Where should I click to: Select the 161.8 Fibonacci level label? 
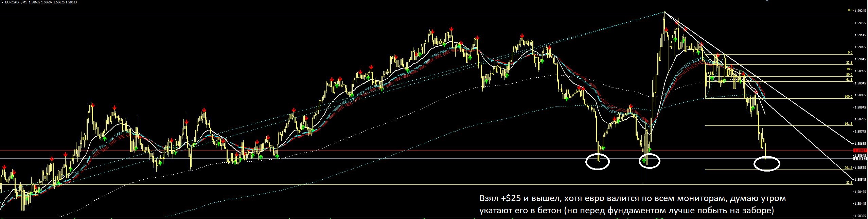[849, 124]
